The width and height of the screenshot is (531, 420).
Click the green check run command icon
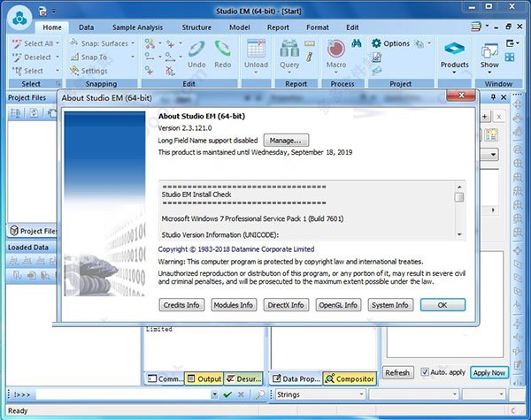coord(227,394)
